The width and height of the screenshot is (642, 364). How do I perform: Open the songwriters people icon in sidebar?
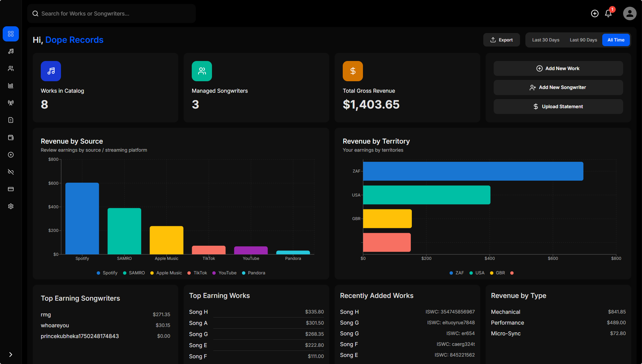pos(11,68)
